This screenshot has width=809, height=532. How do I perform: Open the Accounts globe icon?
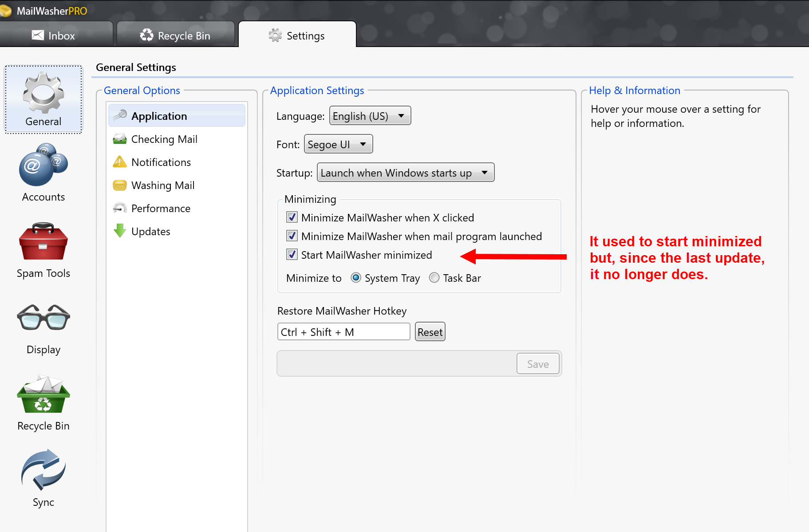point(43,165)
